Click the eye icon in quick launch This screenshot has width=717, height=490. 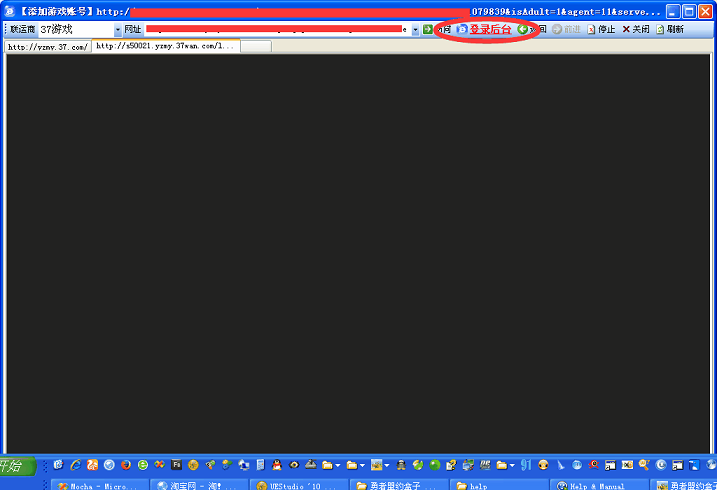294,465
